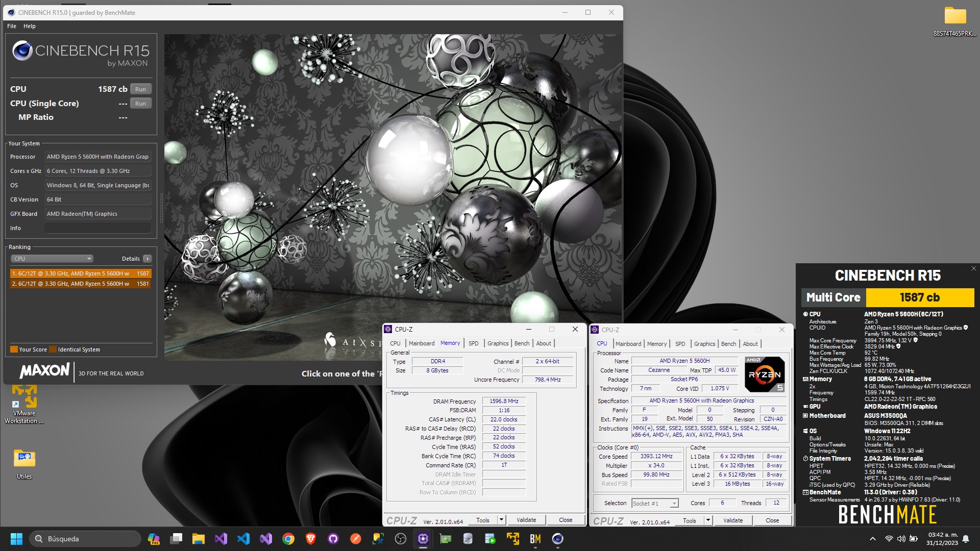Open Copilot preview icon in taskbar

pyautogui.click(x=153, y=539)
